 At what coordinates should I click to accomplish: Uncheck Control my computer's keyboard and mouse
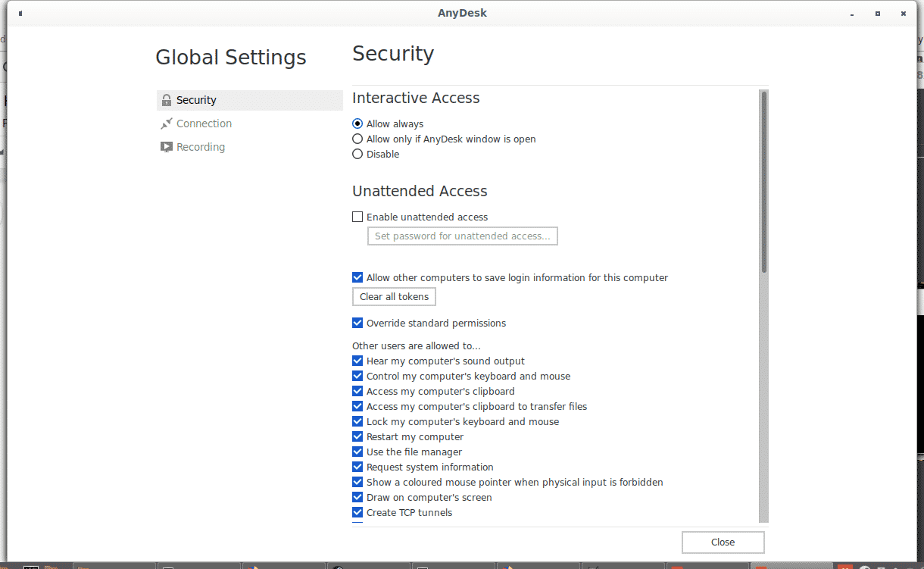click(357, 376)
